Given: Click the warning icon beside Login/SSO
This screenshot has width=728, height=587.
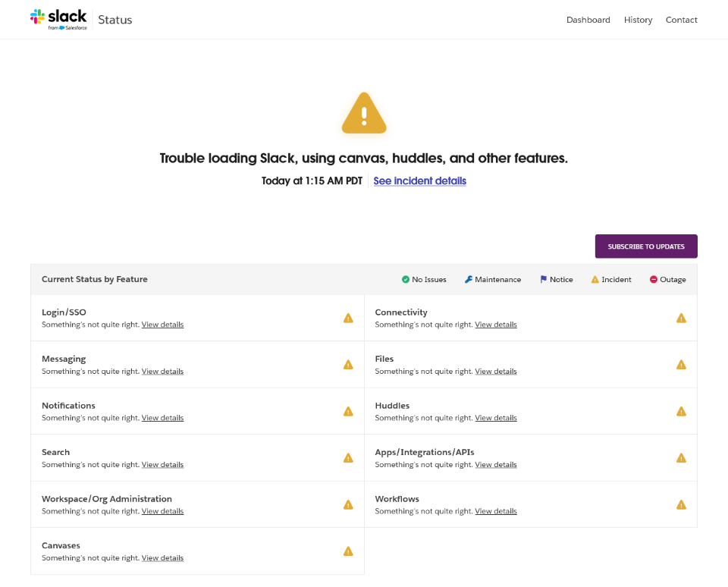Looking at the screenshot, I should [x=348, y=318].
